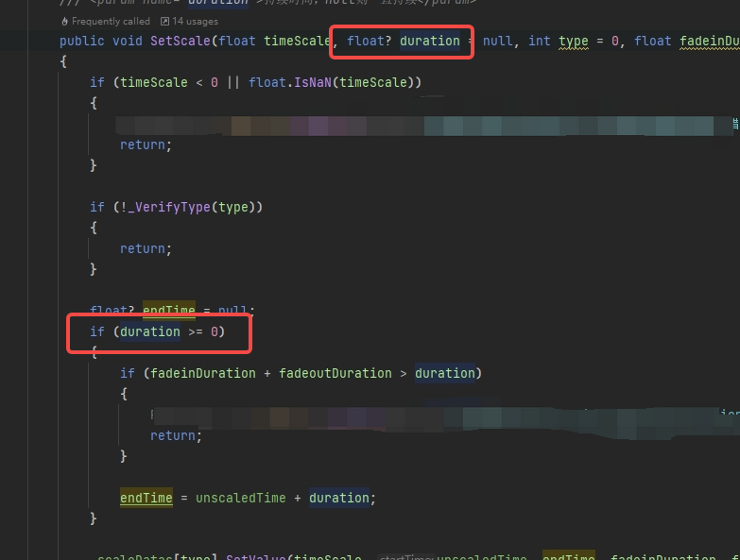The height and width of the screenshot is (560, 740).
Task: Click duration in the duration >= 0 condition
Action: point(150,331)
